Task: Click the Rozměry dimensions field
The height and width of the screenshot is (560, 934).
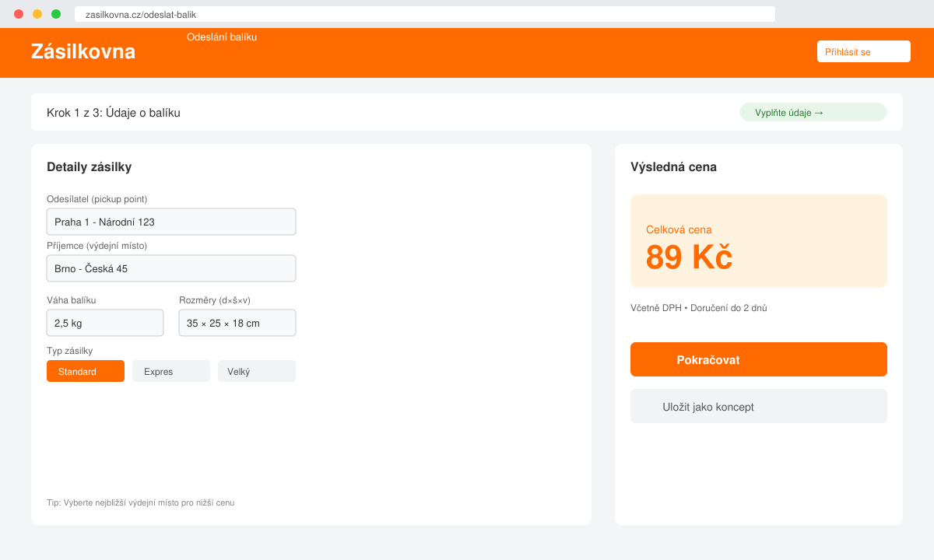Action: point(237,323)
